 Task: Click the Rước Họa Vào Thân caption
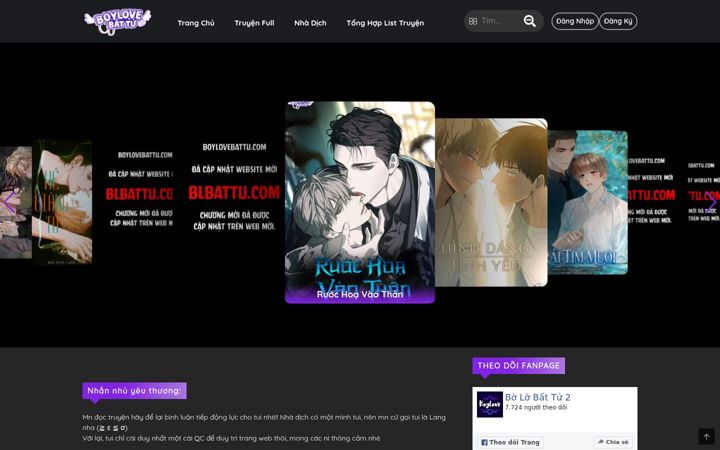pyautogui.click(x=360, y=294)
